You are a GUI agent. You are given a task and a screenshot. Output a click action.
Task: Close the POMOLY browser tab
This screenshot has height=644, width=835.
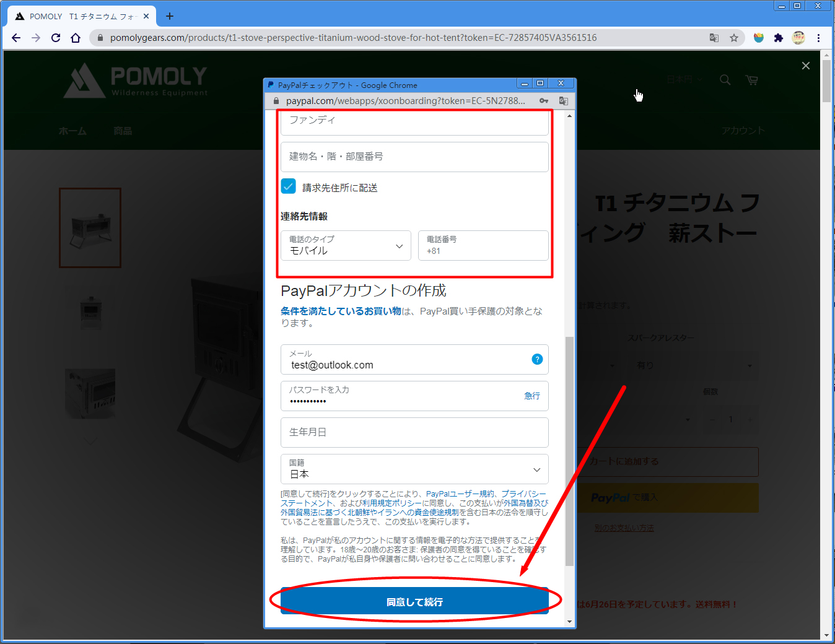tap(146, 16)
